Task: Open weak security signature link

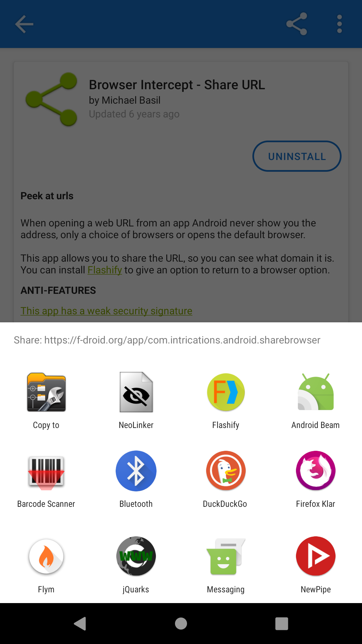Action: 106,311
